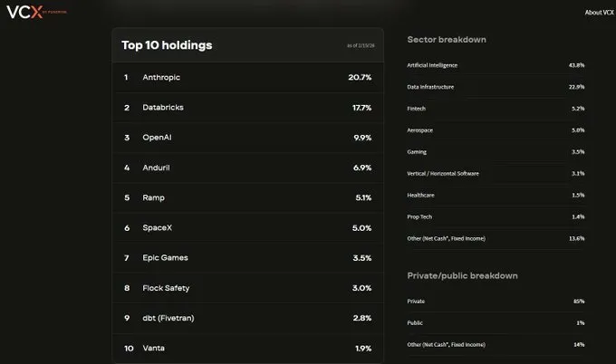616x364 pixels.
Task: Click the 85% Private value
Action: [579, 302]
